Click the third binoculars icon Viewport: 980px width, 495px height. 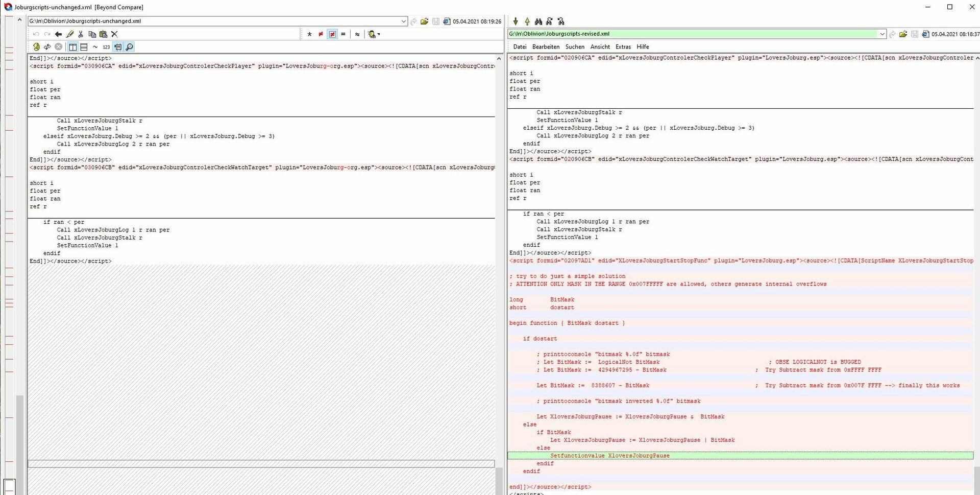point(561,21)
